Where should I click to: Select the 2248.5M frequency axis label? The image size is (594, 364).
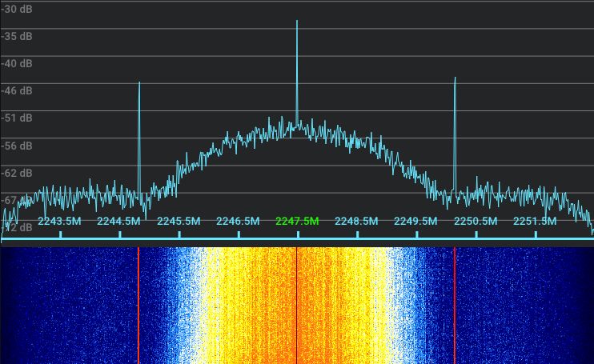356,221
